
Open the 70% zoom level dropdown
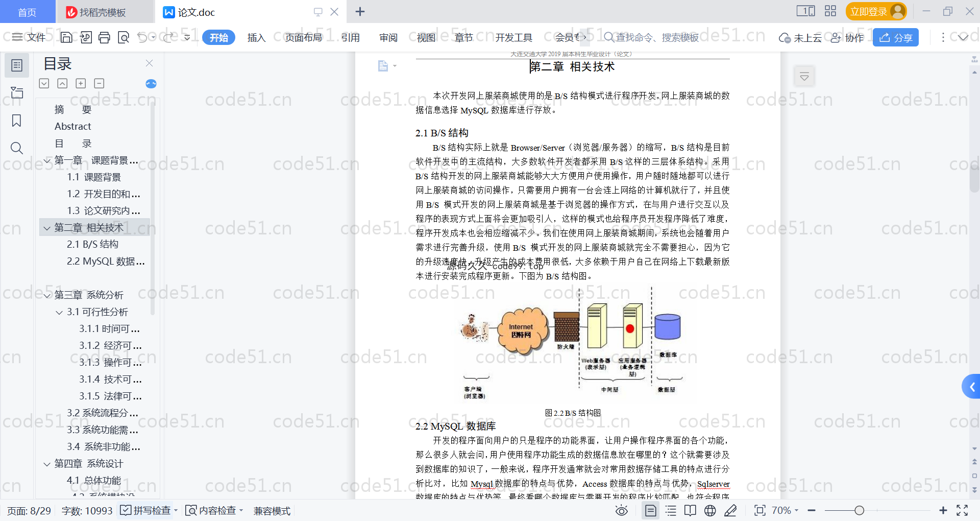point(785,510)
